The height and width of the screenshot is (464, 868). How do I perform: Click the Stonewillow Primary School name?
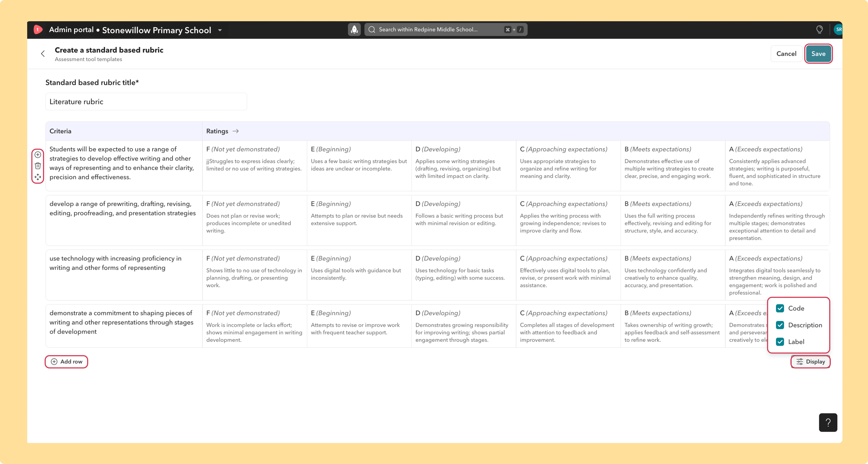[157, 30]
